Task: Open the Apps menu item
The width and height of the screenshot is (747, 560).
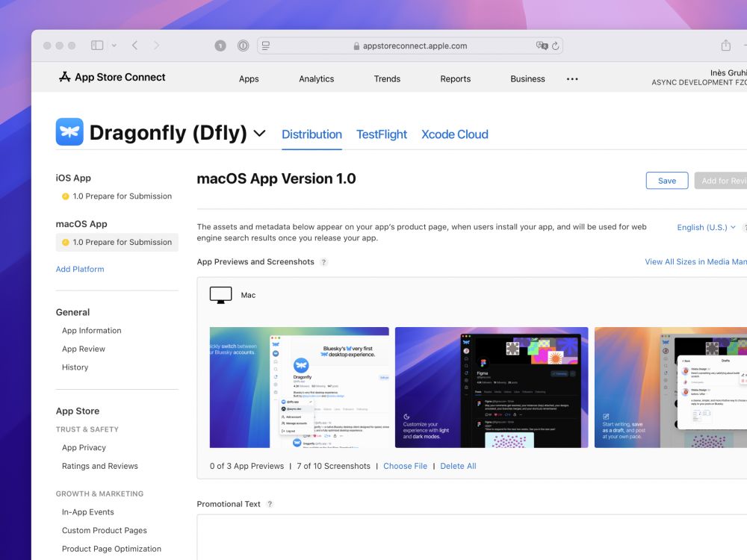Action: tap(249, 79)
